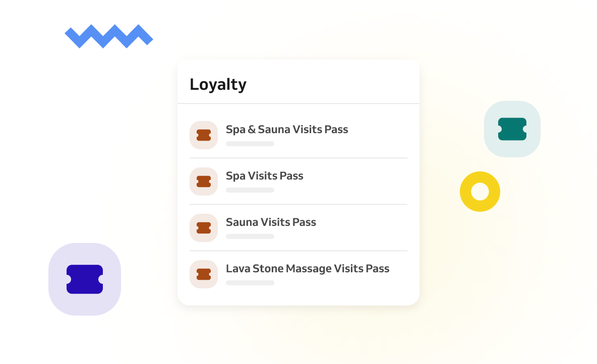Click the gray bar under Spa Visits Pass
Image resolution: width=597 pixels, height=364 pixels.
click(x=250, y=190)
